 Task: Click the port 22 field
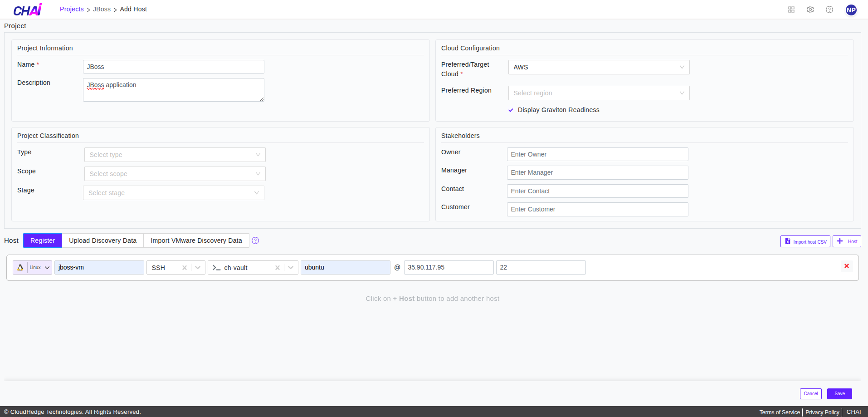click(x=541, y=267)
